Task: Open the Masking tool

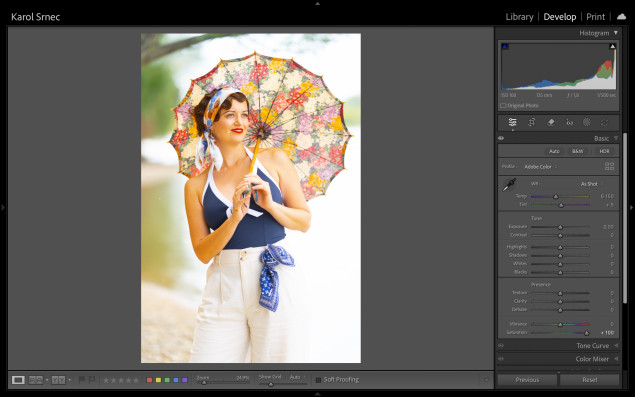Action: pos(586,122)
